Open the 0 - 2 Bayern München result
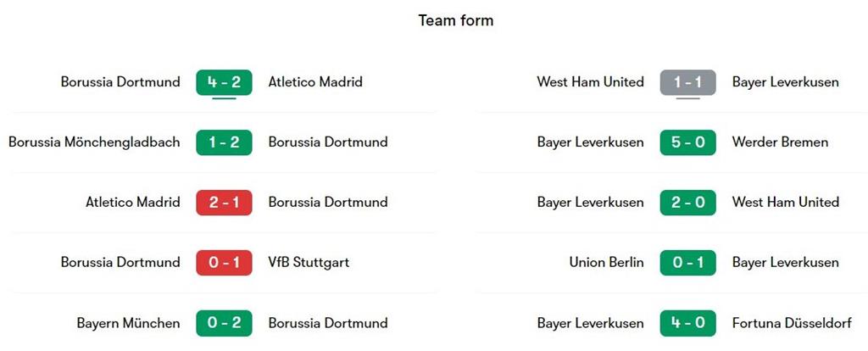 point(224,323)
